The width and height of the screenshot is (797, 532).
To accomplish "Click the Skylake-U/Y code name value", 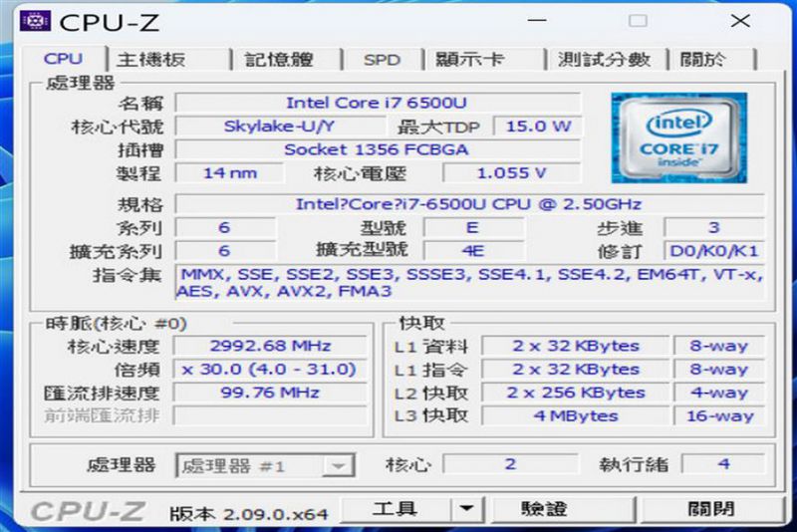I will [x=280, y=126].
